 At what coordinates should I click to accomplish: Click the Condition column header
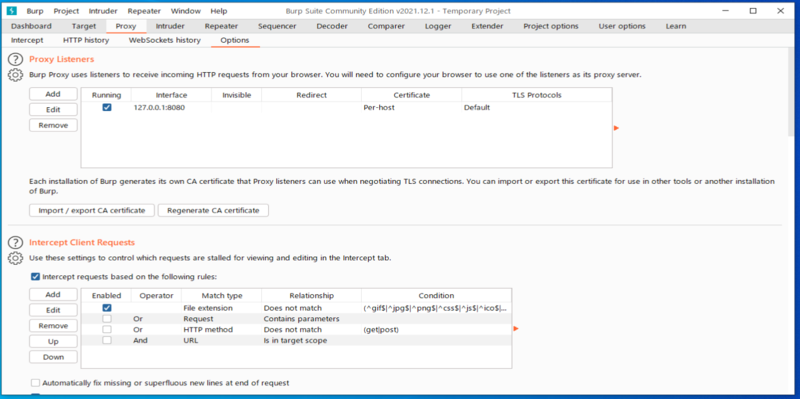pyautogui.click(x=436, y=295)
